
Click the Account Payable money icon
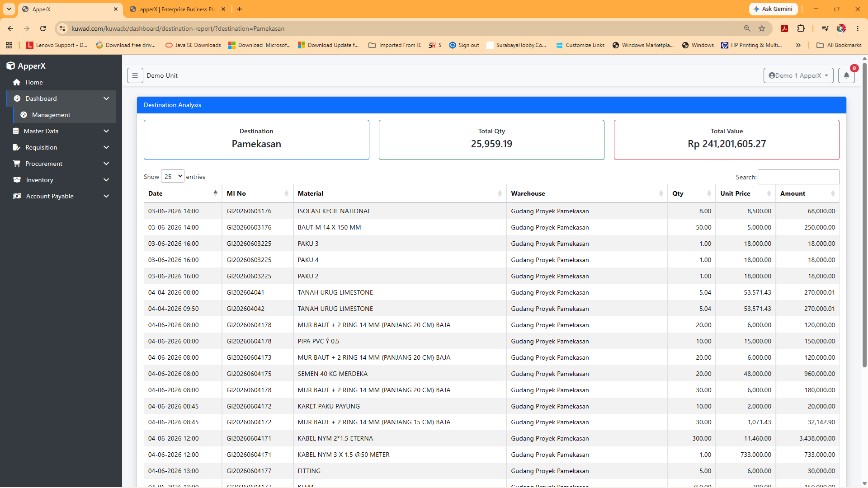[x=17, y=196]
